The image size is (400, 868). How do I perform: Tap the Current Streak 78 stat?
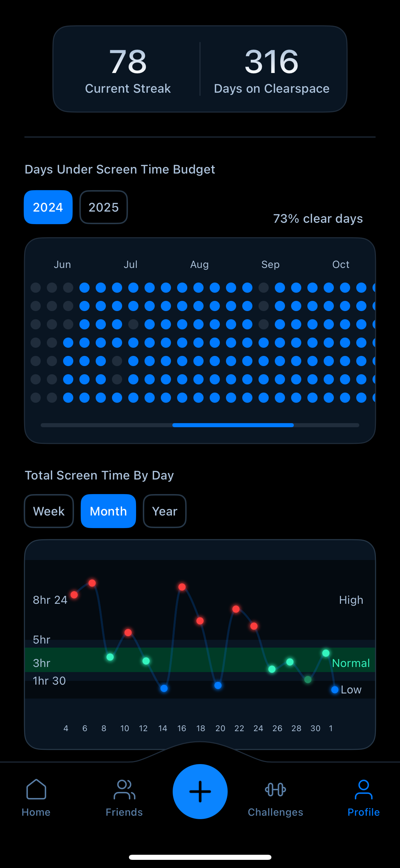[128, 70]
